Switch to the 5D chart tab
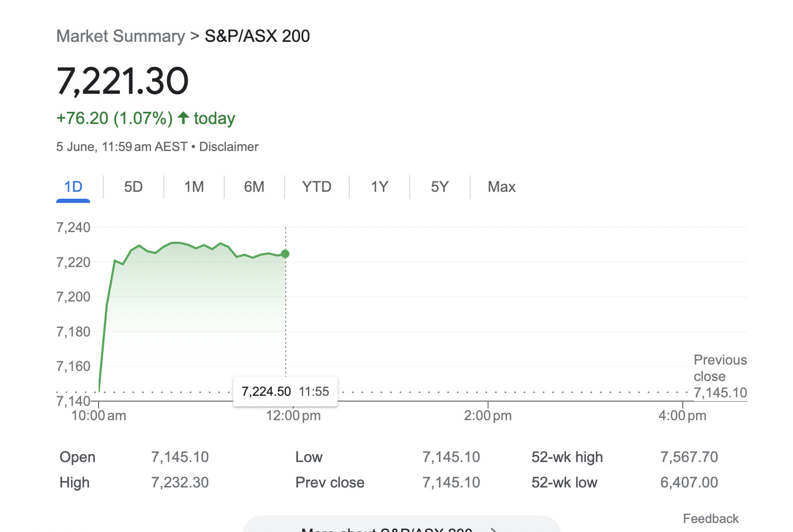The image size is (793, 532). 134,187
